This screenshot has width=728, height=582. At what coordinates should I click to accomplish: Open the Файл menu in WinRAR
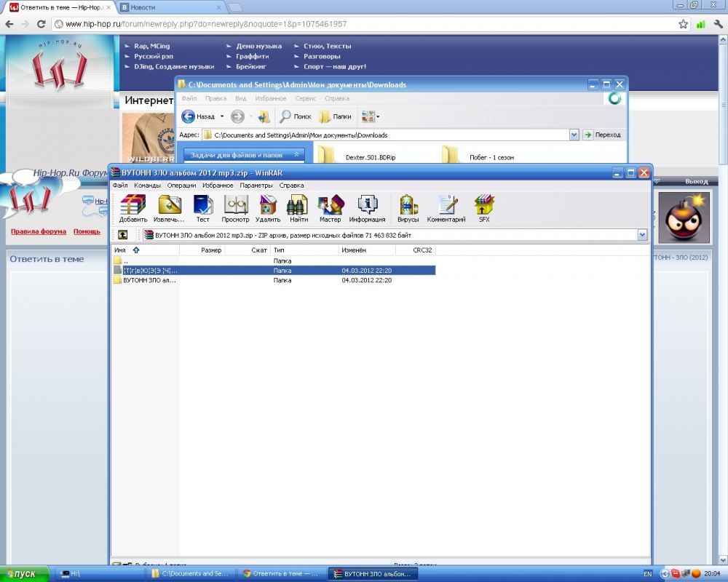pos(120,186)
